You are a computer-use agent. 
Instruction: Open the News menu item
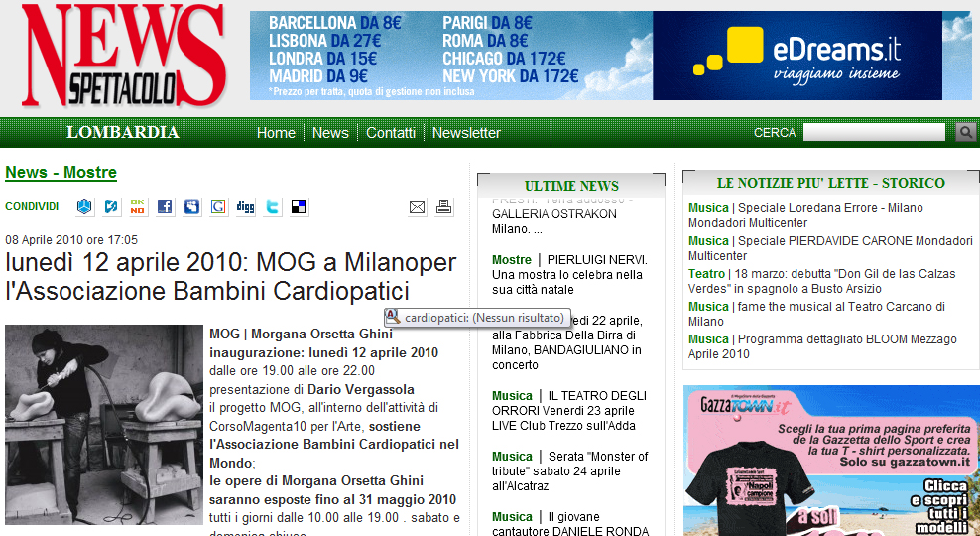330,133
